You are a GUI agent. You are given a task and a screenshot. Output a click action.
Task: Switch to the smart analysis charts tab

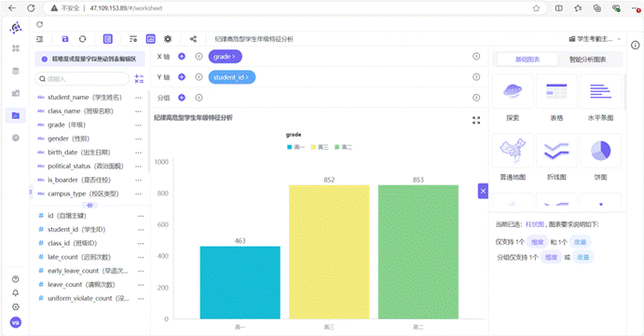[x=587, y=60]
